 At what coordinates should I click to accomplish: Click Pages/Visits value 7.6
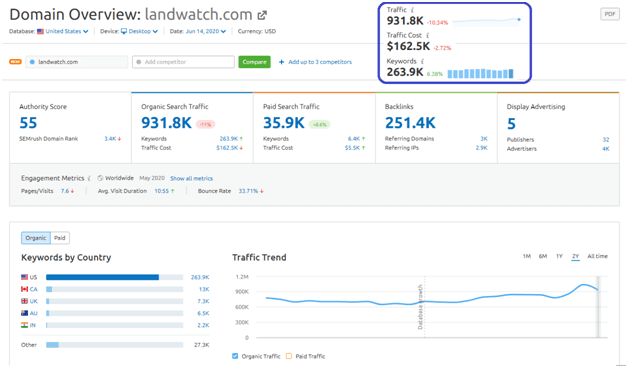[65, 191]
